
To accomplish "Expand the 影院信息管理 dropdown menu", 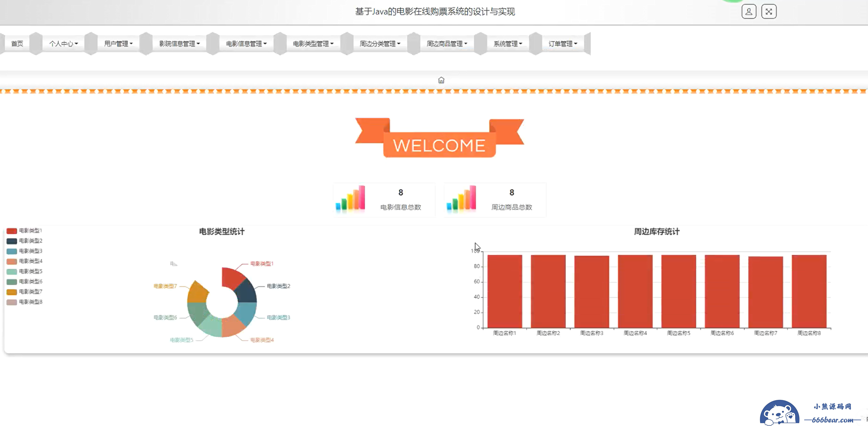I will pyautogui.click(x=179, y=43).
